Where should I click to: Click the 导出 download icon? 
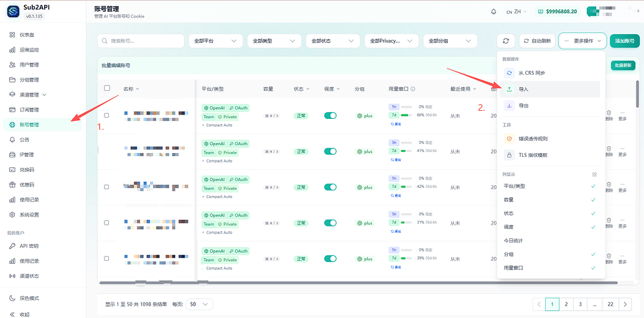[x=509, y=106]
